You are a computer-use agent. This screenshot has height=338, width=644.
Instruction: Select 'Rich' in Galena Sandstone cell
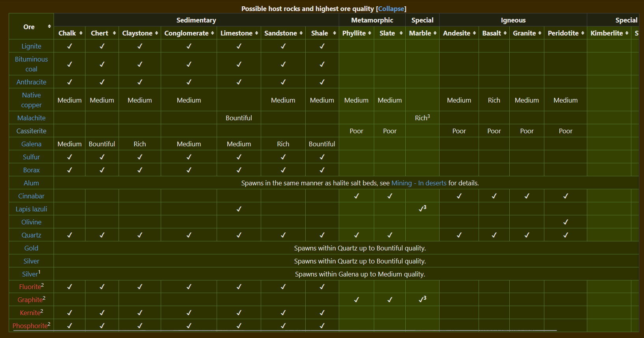[283, 144]
